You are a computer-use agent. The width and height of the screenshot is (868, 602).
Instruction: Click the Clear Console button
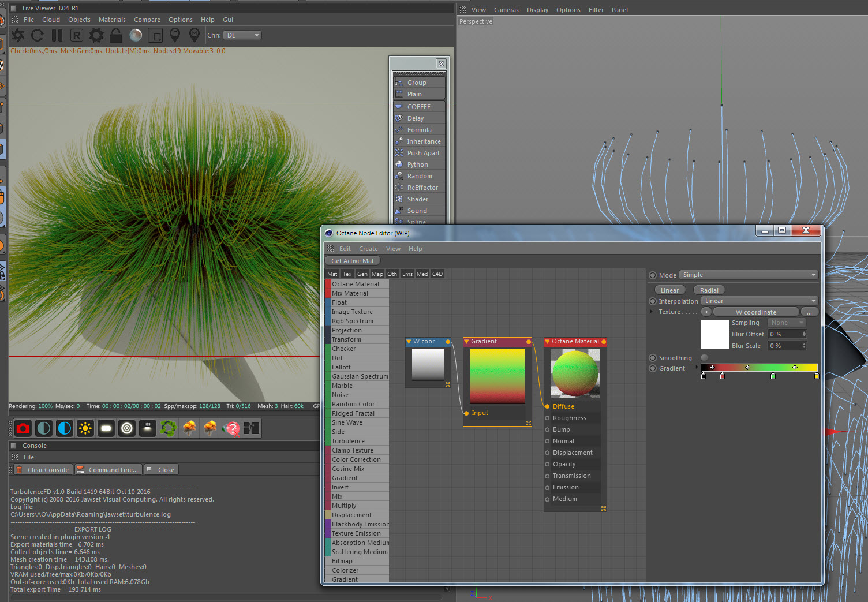click(x=44, y=470)
